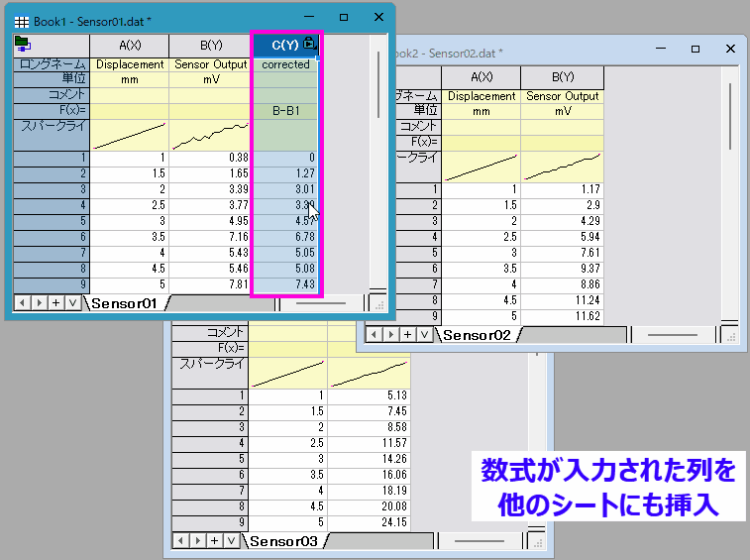Click the Sensor Output long name cell in Book2

[563, 96]
